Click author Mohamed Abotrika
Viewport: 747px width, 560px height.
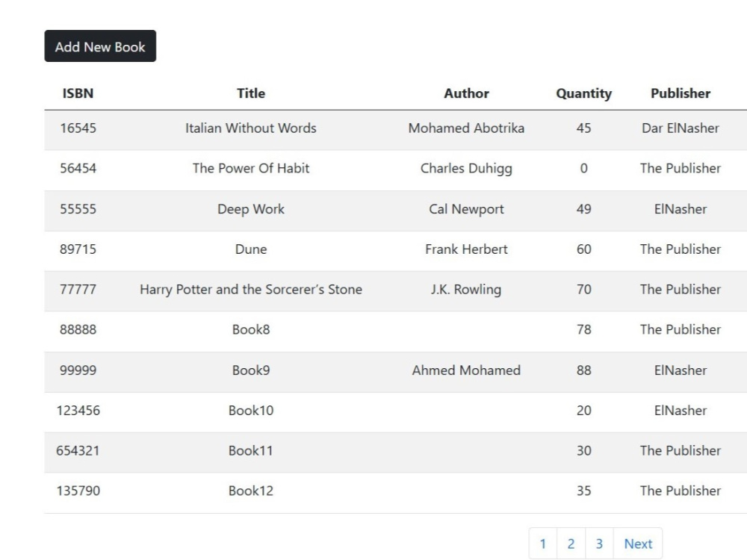pos(466,128)
